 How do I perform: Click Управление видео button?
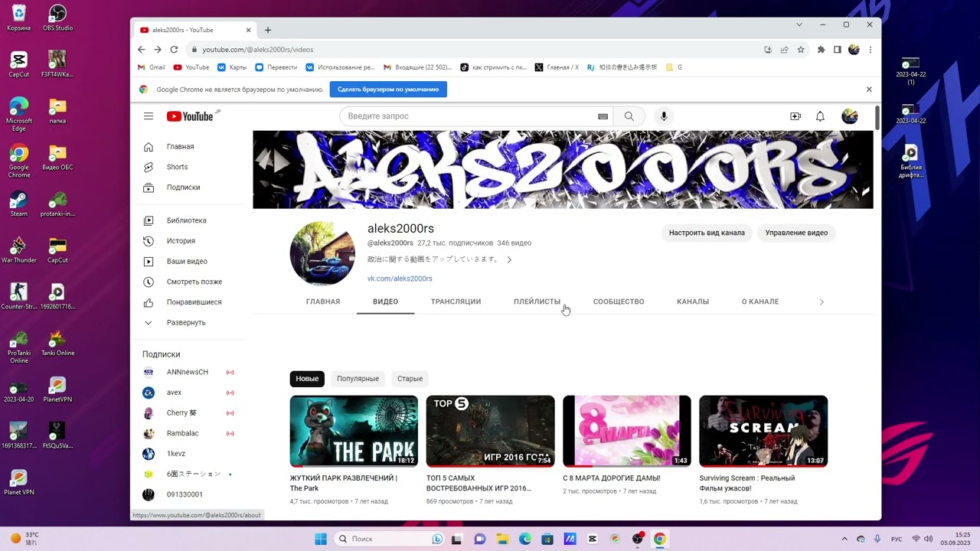pos(796,233)
